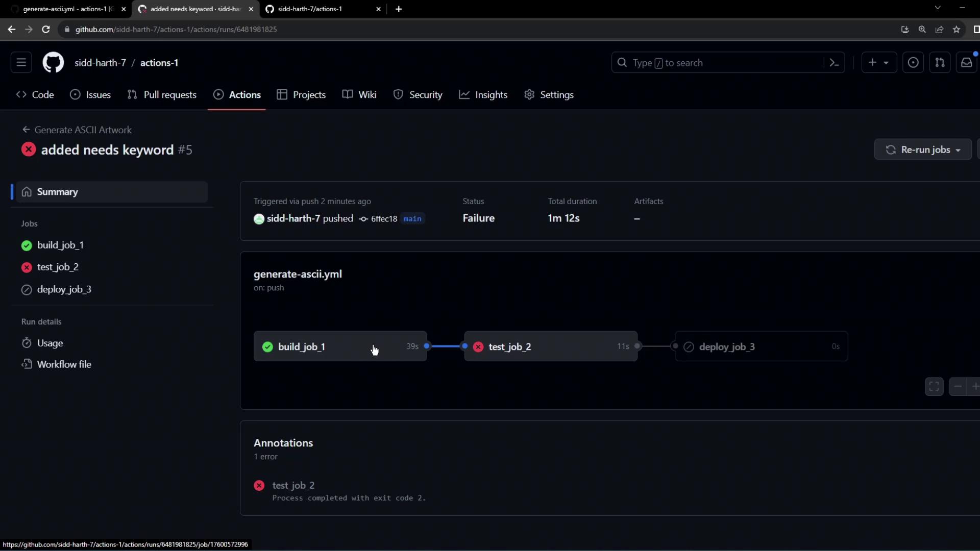
Task: Open the command palette icon
Action: click(835, 63)
